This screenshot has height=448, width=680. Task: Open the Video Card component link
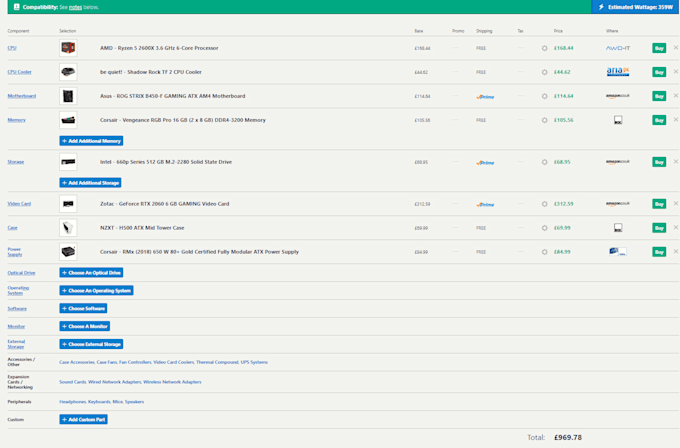(19, 203)
